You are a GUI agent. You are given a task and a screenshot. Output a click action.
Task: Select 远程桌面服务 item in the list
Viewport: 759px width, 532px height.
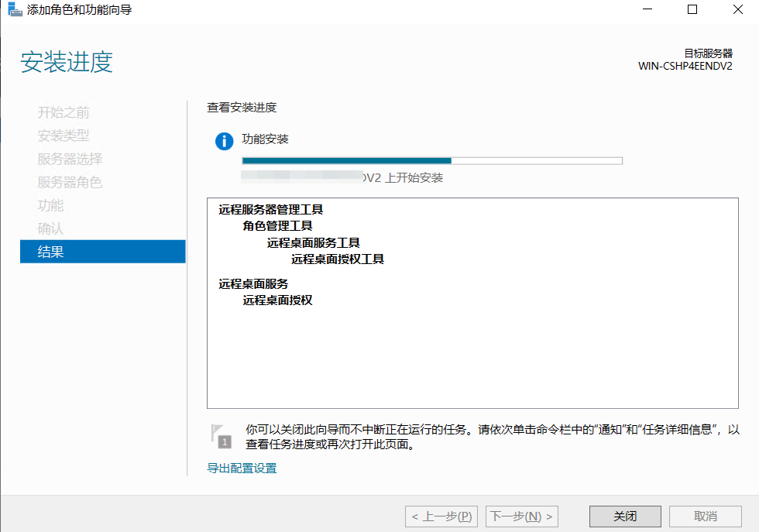point(253,283)
